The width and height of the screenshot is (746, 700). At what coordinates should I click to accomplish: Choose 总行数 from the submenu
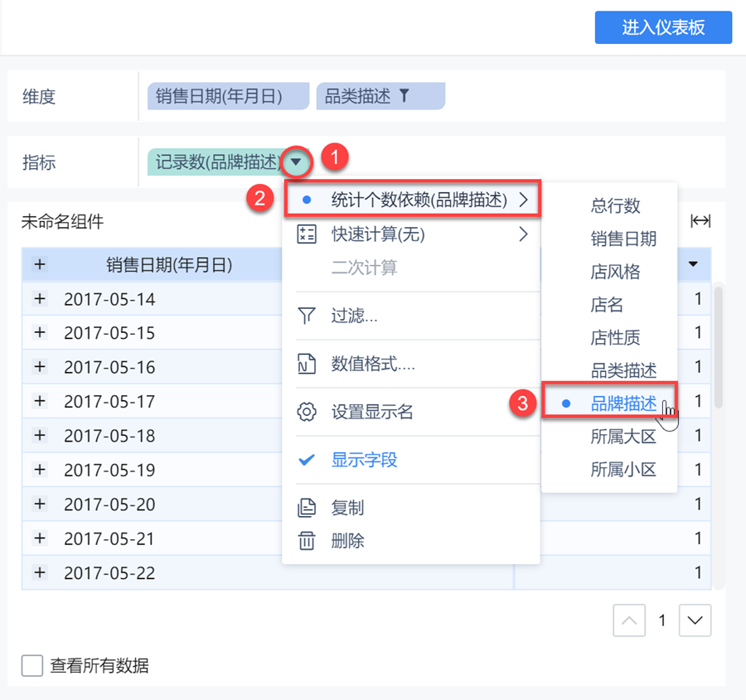click(x=615, y=206)
